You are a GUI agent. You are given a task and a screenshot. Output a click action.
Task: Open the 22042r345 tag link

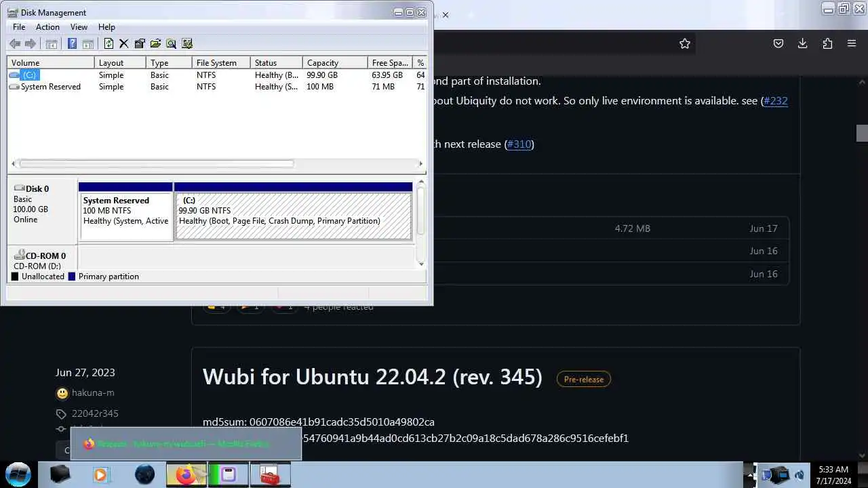click(x=95, y=413)
